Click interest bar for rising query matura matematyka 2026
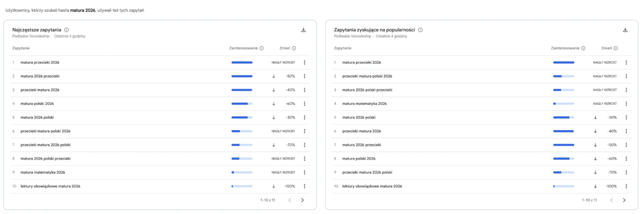 coord(564,104)
